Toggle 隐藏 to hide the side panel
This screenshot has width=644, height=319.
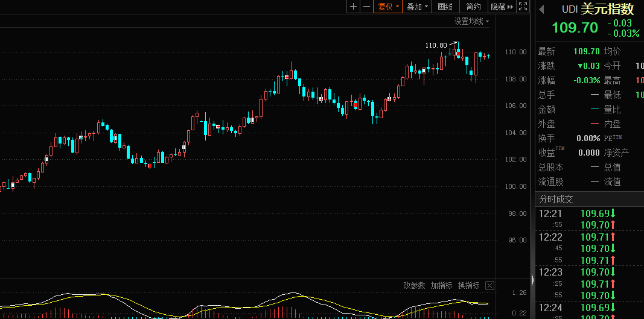point(502,7)
